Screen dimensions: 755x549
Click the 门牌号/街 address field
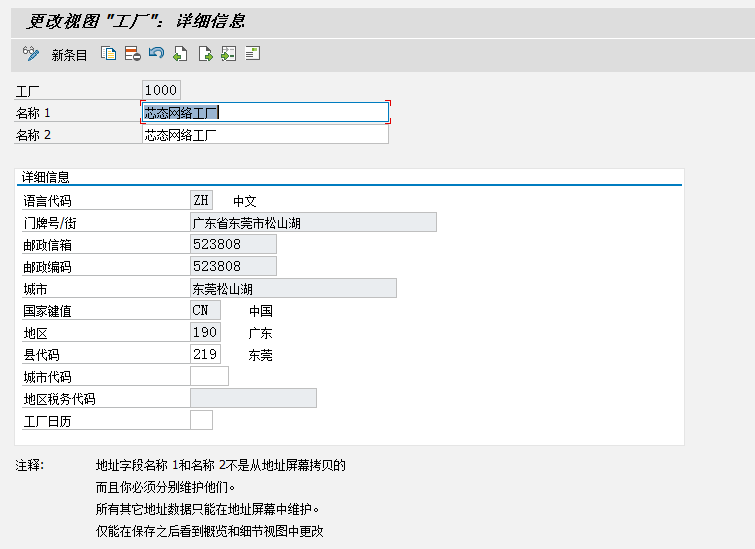[313, 222]
